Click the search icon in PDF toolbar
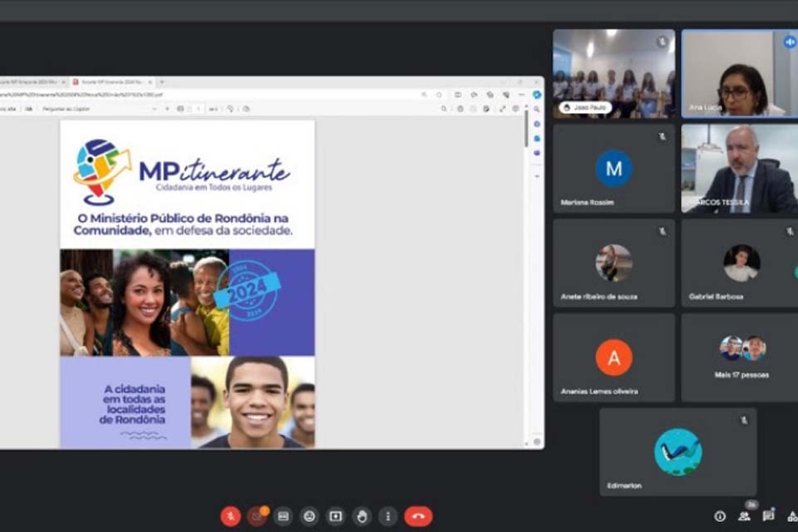This screenshot has height=532, width=798. pos(445,108)
